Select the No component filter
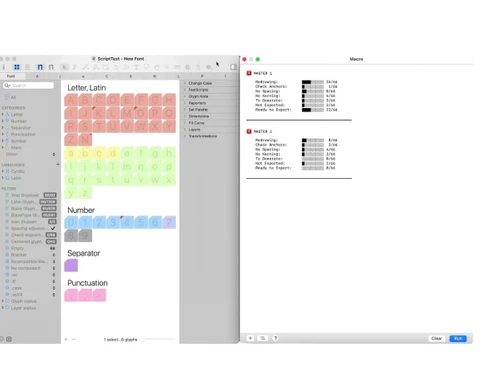 29,268
